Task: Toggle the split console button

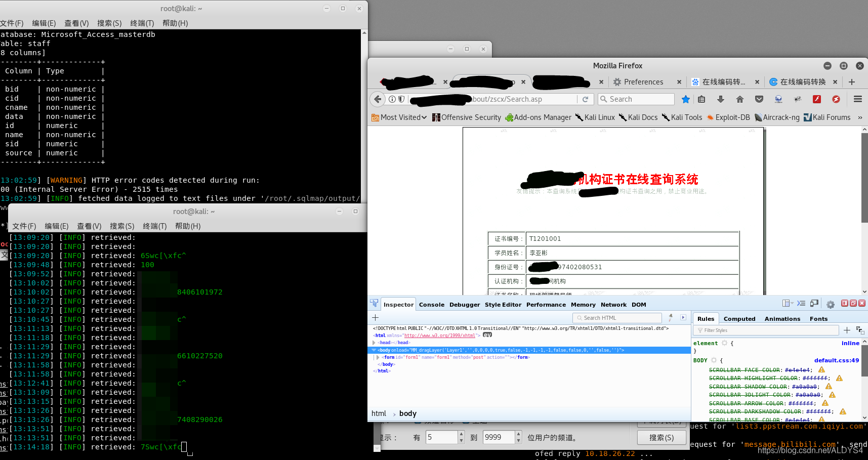Action: point(801,303)
